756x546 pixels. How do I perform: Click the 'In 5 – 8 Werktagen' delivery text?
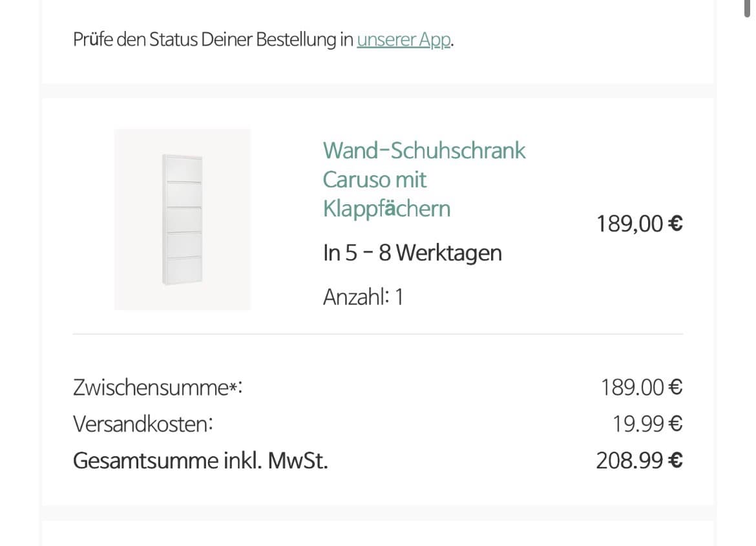(x=412, y=253)
